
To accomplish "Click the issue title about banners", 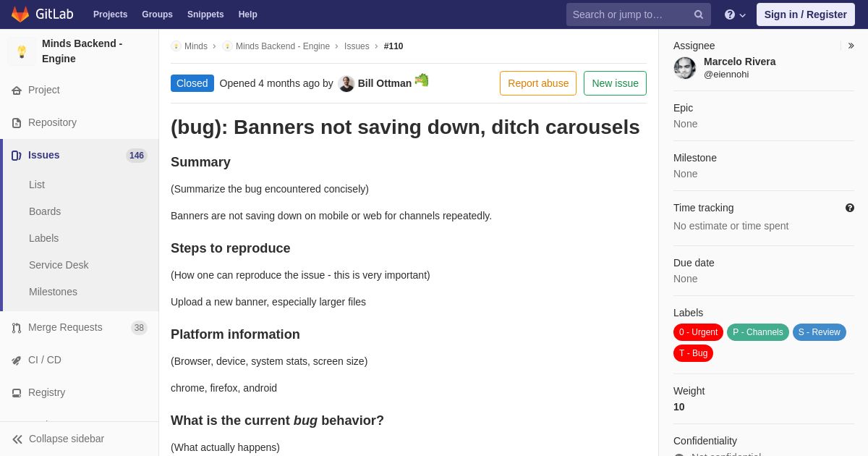I will click(405, 127).
